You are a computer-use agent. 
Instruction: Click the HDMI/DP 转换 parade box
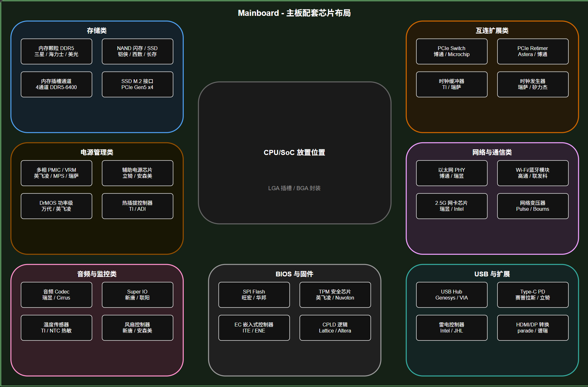(533, 328)
